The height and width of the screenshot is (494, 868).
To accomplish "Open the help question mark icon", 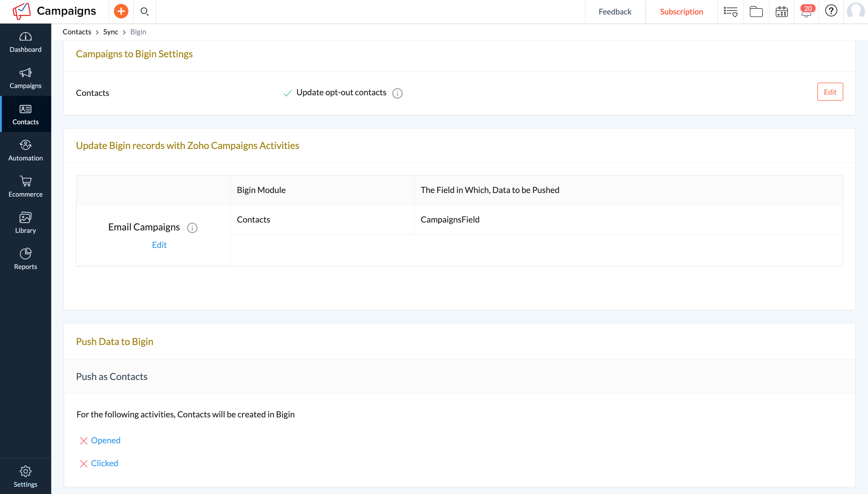I will click(x=831, y=11).
